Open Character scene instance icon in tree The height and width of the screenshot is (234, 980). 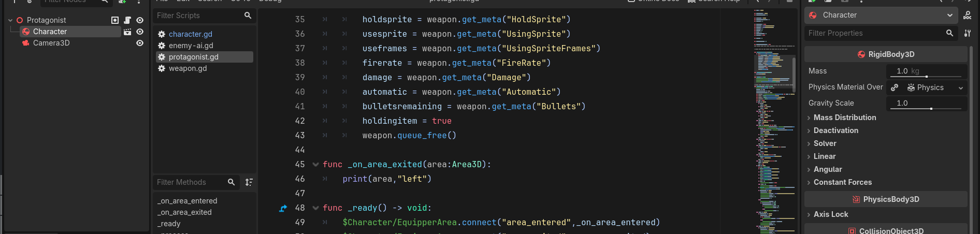coord(127,32)
